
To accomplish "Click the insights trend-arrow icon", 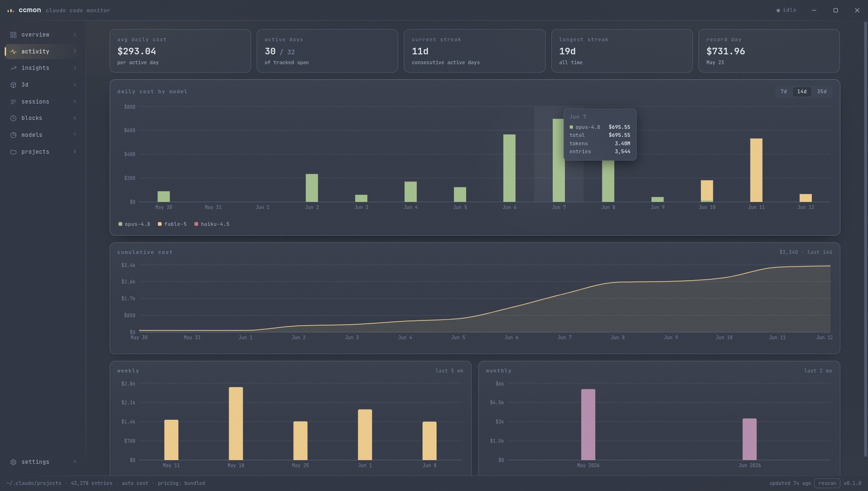I will [13, 68].
